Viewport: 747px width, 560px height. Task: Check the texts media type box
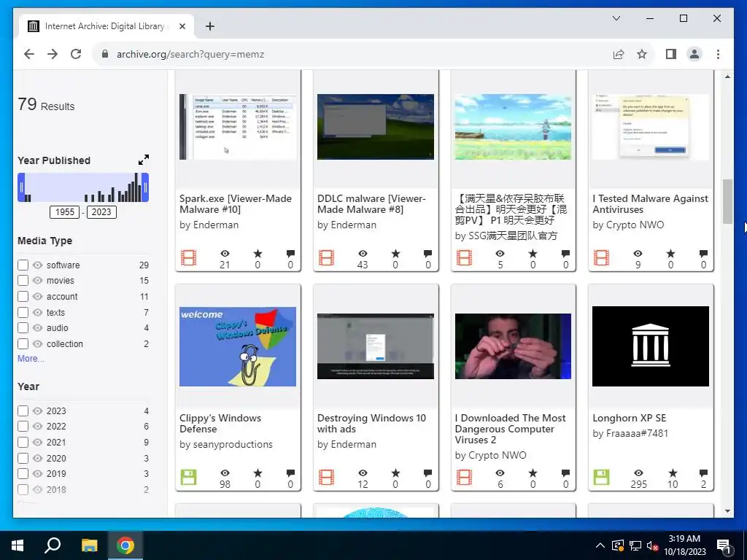click(x=23, y=312)
